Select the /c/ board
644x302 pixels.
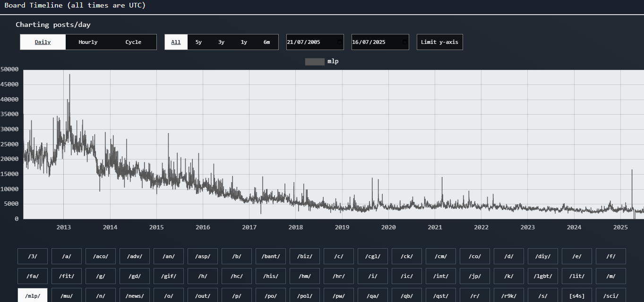[339, 256]
